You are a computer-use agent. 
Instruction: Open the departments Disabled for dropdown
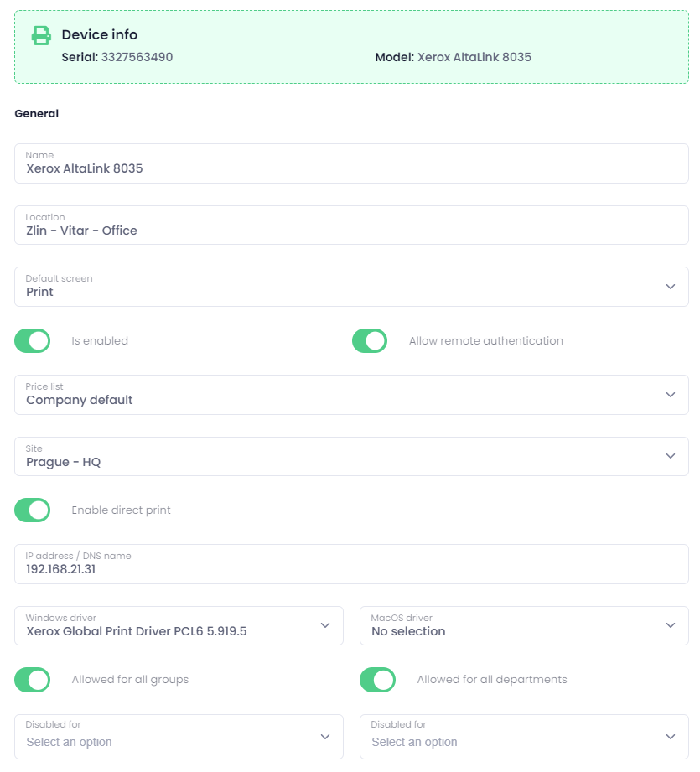coord(524,737)
